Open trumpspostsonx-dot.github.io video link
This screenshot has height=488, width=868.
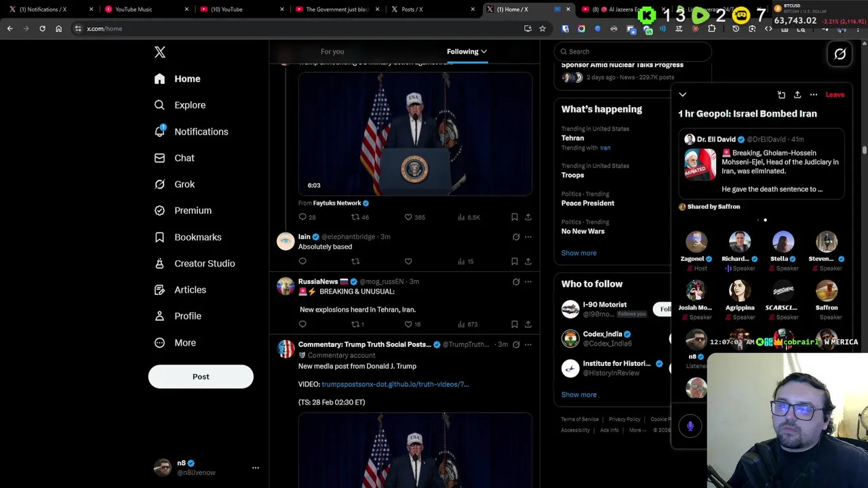pos(395,384)
